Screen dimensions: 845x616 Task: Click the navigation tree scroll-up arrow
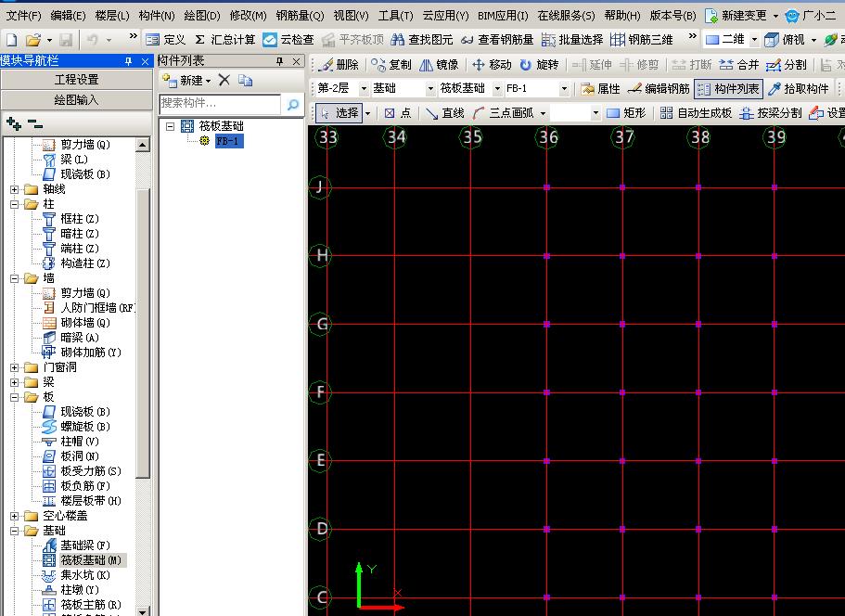(x=142, y=145)
